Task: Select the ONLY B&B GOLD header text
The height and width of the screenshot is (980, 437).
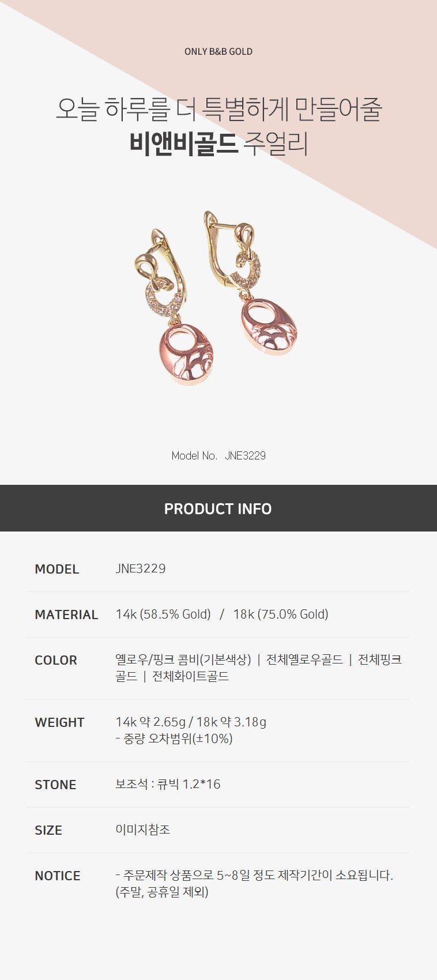Action: pyautogui.click(x=218, y=51)
